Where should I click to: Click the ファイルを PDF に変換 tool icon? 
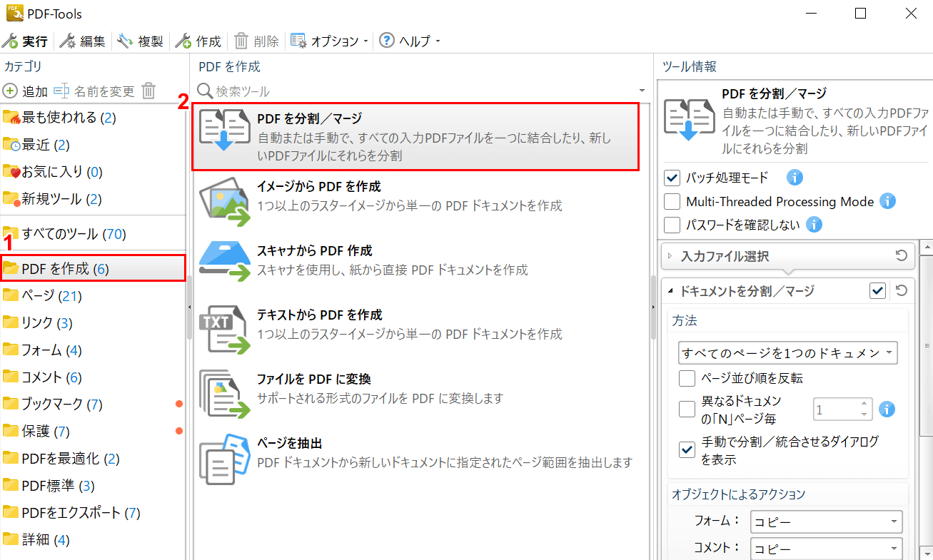225,394
